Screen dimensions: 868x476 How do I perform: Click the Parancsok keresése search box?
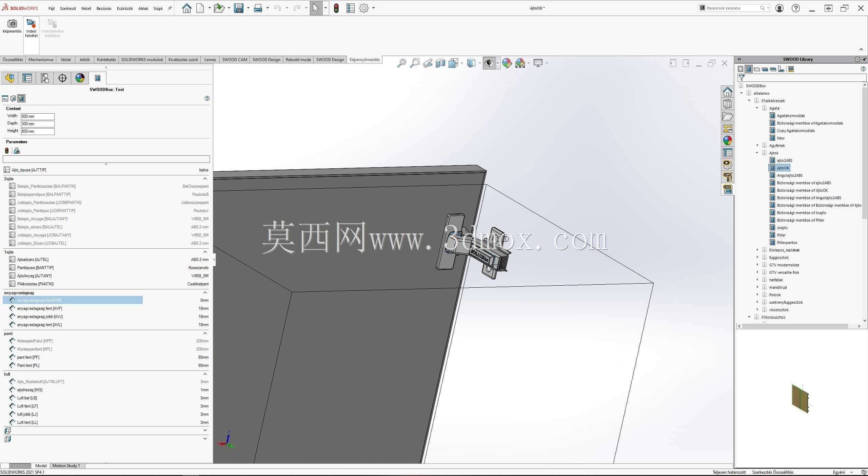click(734, 8)
